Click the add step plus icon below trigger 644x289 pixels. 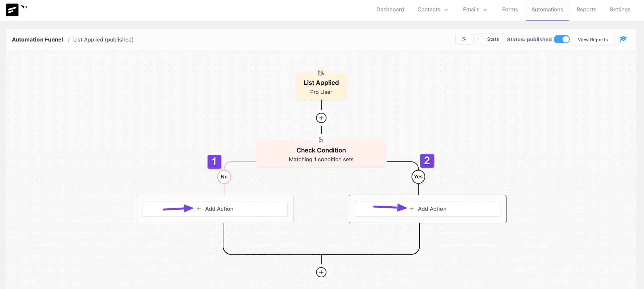[321, 118]
